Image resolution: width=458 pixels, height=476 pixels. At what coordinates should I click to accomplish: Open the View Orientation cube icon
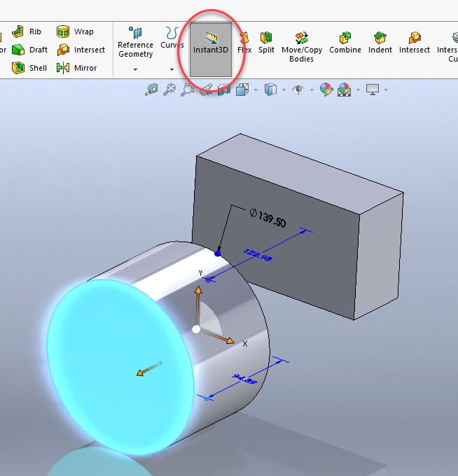tap(242, 90)
